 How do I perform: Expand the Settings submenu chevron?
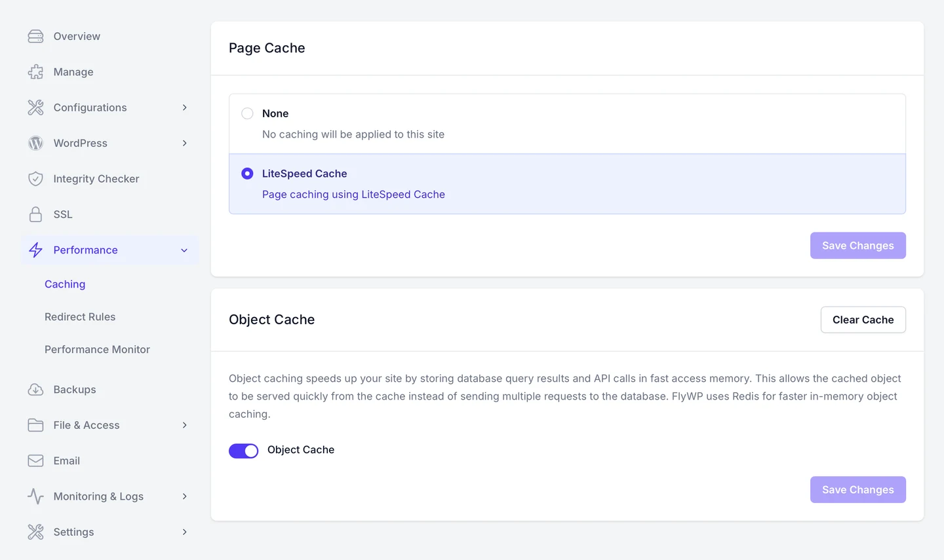point(184,532)
